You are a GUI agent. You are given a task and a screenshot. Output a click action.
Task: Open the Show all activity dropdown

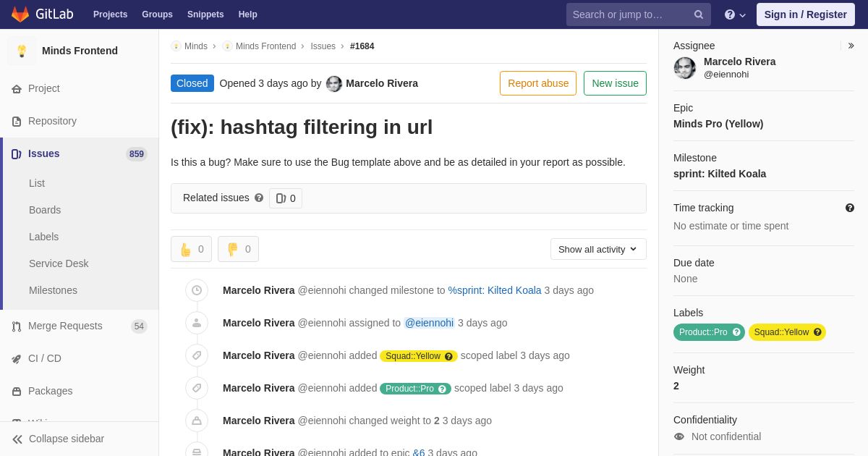click(598, 249)
